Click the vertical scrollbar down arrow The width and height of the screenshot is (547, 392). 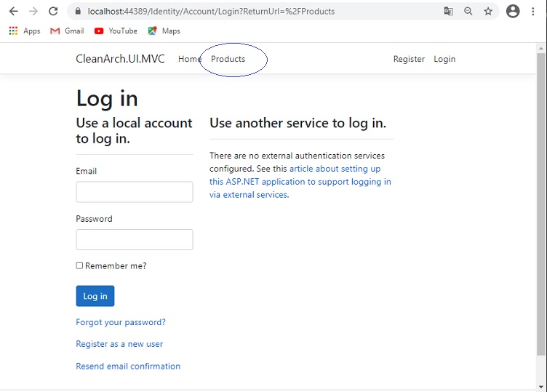point(541,386)
